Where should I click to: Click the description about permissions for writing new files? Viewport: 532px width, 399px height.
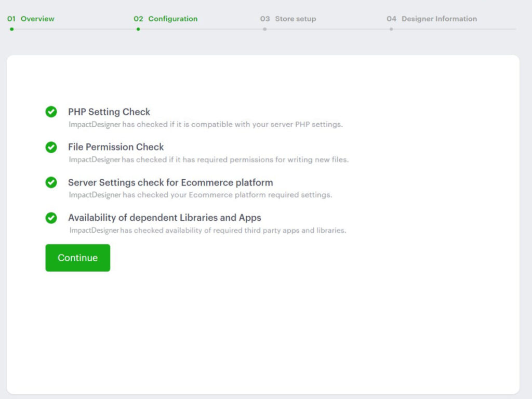208,160
